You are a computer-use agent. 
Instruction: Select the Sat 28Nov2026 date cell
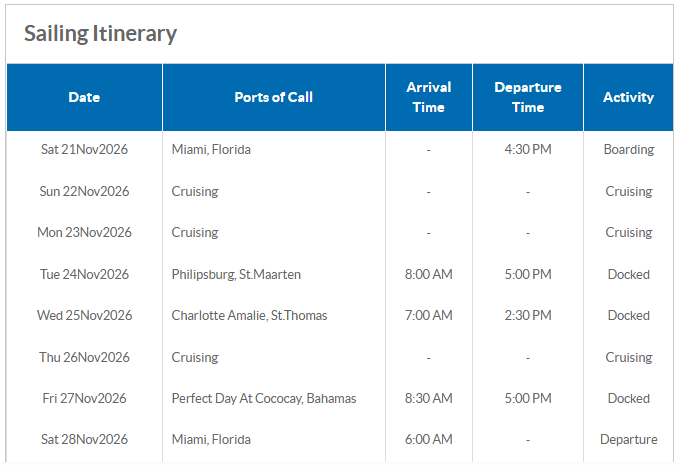pyautogui.click(x=84, y=439)
